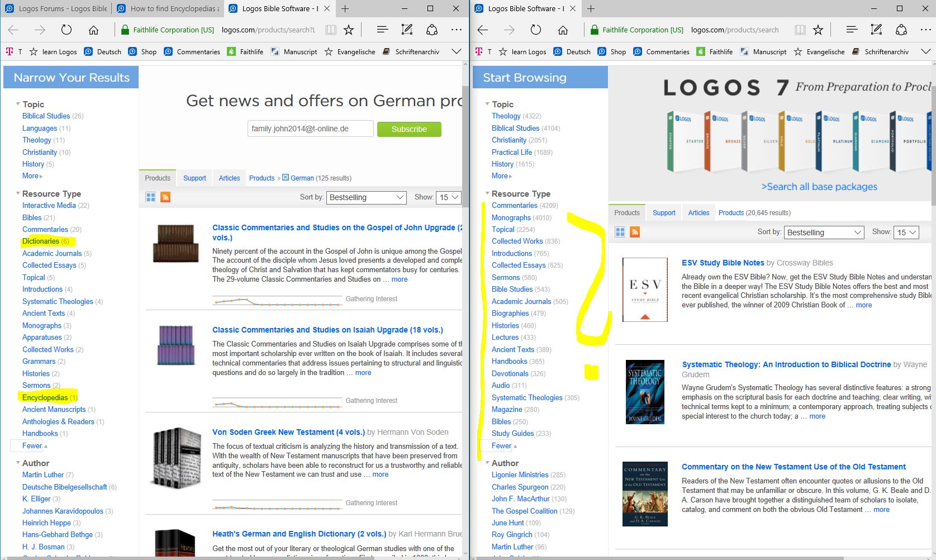This screenshot has height=560, width=936.
Task: Switch to the How to find Encyclopedias tab
Action: [167, 8]
